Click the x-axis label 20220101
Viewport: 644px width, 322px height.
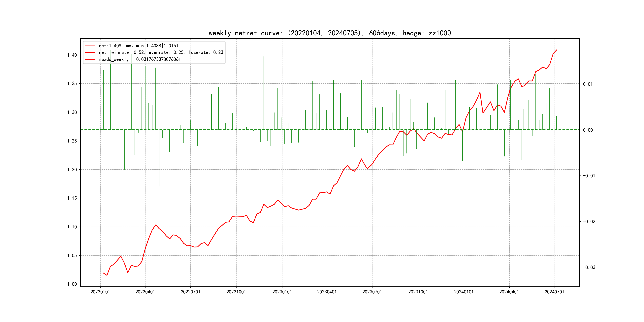[x=100, y=292]
